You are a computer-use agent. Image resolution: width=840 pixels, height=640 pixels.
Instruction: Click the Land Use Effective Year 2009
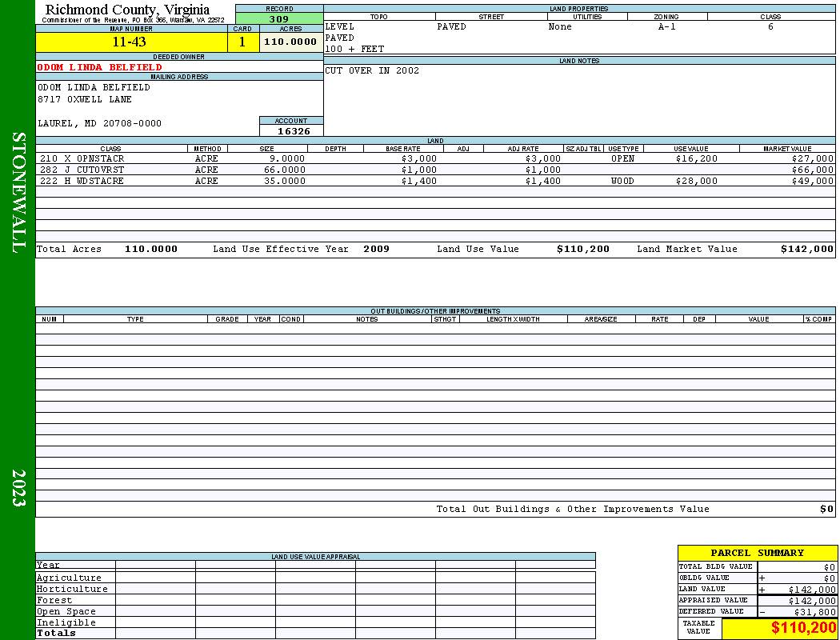pos(376,249)
